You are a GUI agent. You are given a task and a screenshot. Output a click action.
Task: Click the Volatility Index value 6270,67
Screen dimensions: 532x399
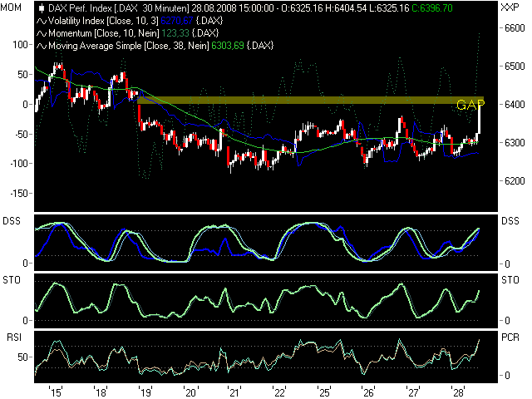(x=177, y=21)
